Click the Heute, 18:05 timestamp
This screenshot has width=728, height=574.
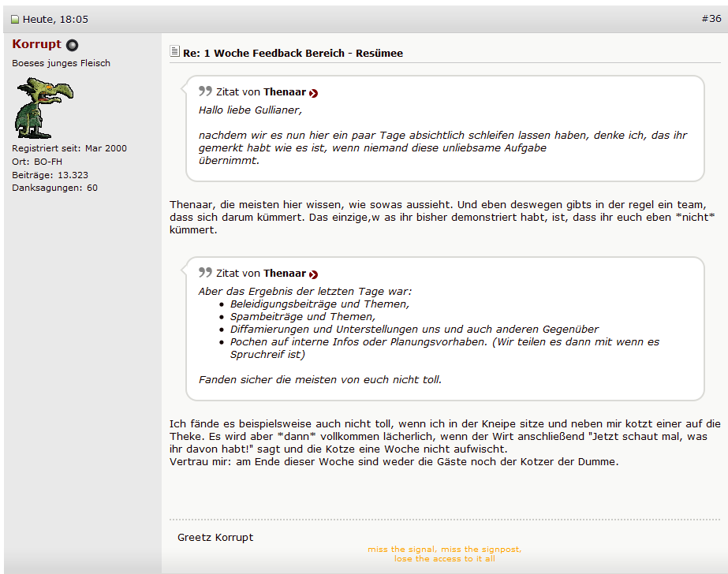55,20
